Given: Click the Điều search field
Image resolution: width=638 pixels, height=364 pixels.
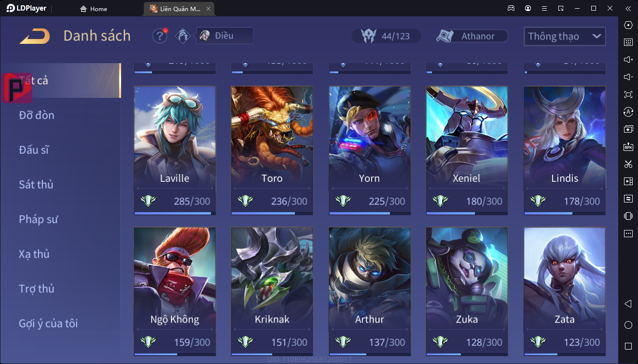Looking at the screenshot, I should click(225, 36).
